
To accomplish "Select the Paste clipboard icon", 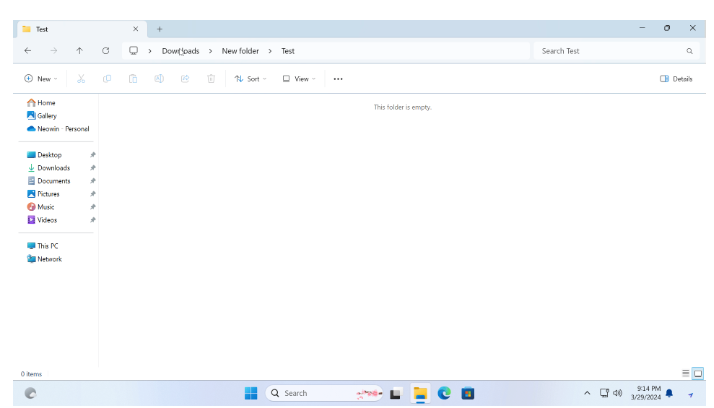I will pos(133,79).
